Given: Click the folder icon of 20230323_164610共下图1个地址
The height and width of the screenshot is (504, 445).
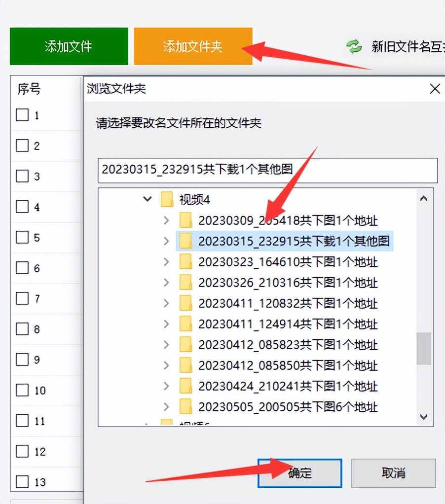Looking at the screenshot, I should 186,262.
